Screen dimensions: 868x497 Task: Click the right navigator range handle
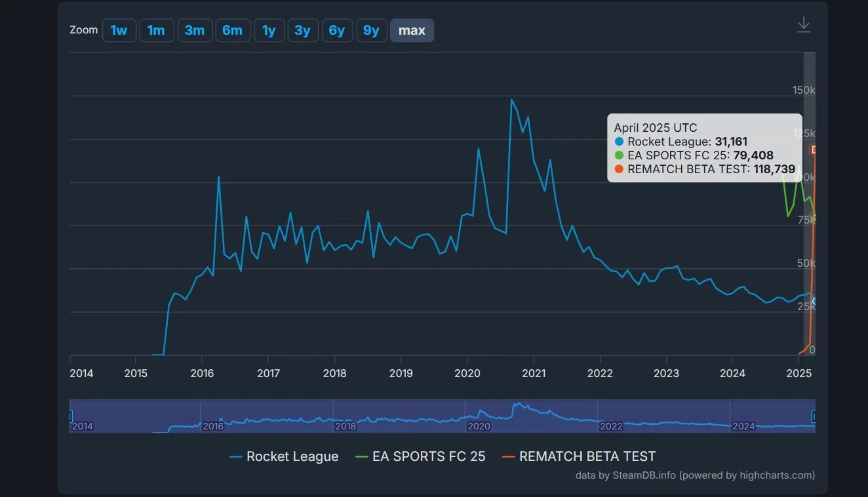click(x=814, y=416)
